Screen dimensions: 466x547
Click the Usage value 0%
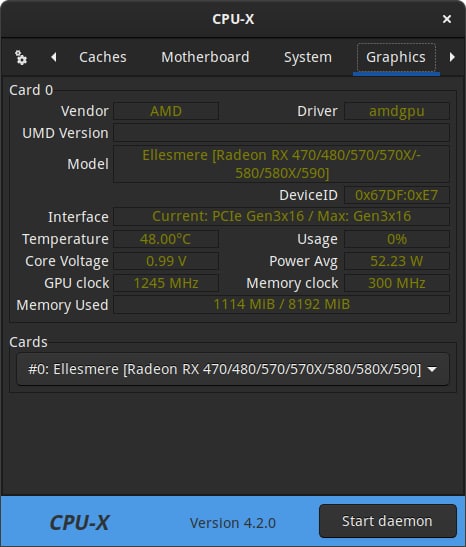[x=397, y=239]
